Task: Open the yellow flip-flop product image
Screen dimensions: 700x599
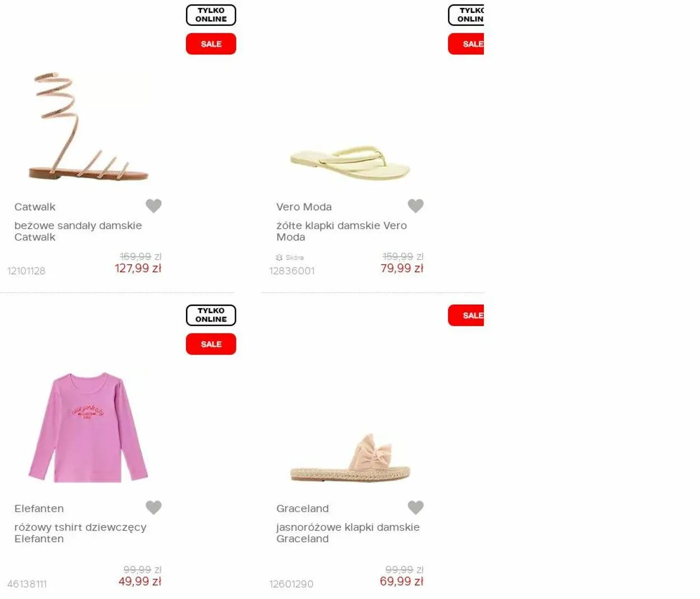Action: (x=350, y=162)
